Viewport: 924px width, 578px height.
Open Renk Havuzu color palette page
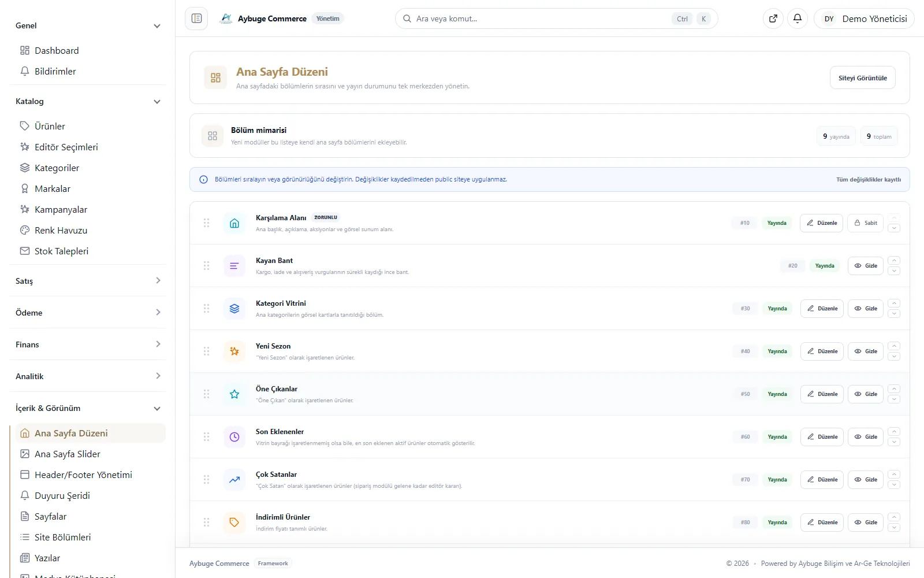click(90, 230)
